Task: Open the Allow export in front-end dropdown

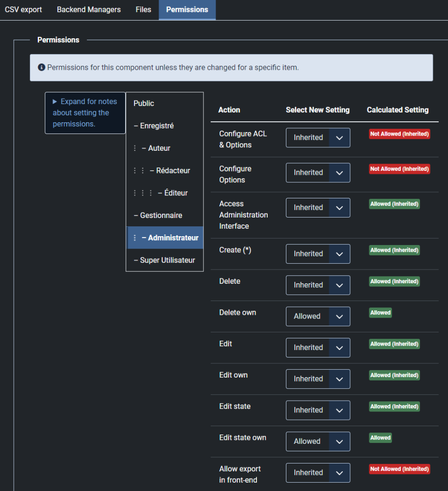Action: click(318, 473)
